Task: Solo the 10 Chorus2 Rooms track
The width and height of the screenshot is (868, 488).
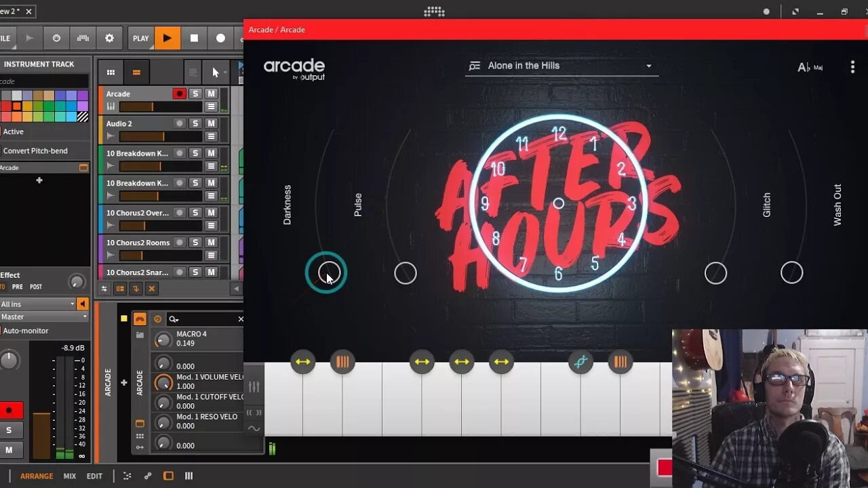Action: (195, 243)
